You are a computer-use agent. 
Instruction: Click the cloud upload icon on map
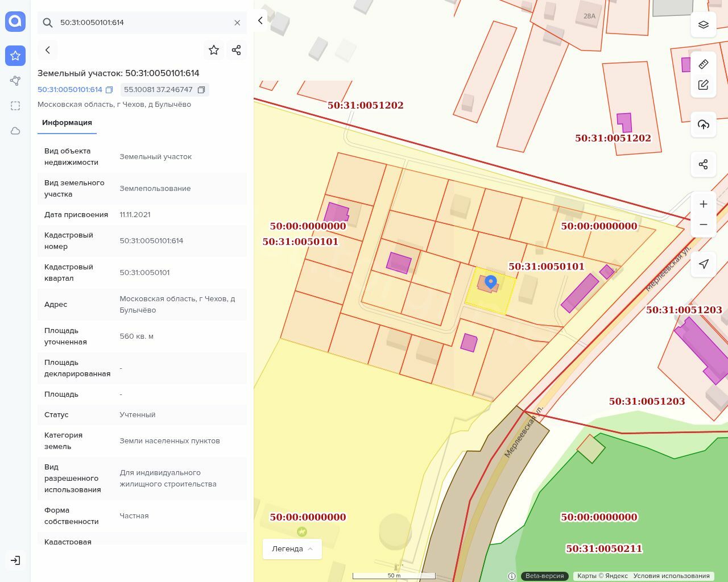pos(704,124)
